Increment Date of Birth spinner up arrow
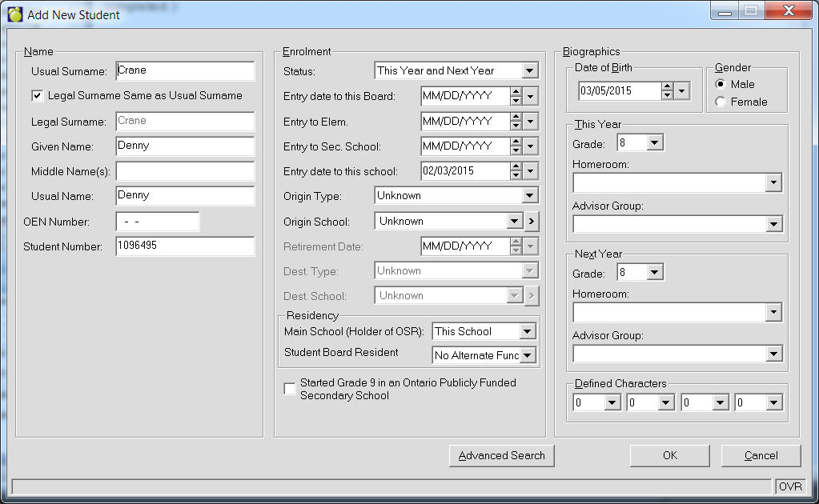The width and height of the screenshot is (819, 504). point(667,87)
